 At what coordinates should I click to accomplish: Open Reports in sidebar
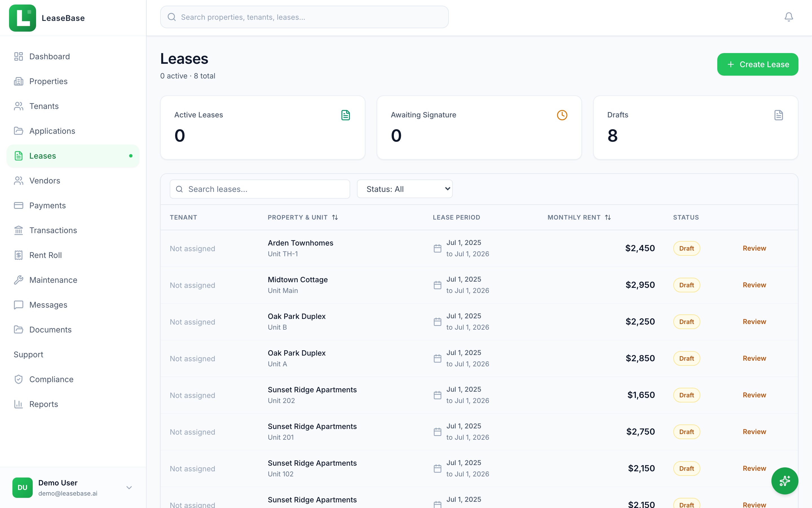pos(73,404)
